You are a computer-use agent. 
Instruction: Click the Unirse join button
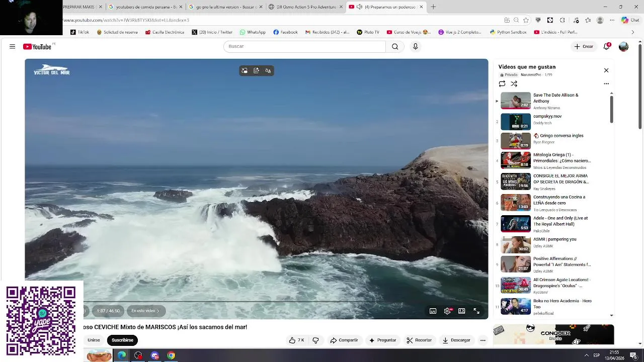[94, 340]
